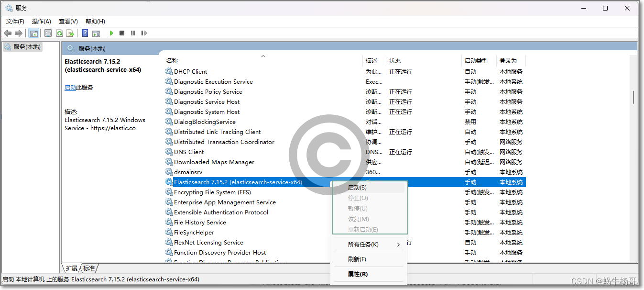This screenshot has width=644, height=290.
Task: Export the service list via the export toolbar icon
Action: 70,33
